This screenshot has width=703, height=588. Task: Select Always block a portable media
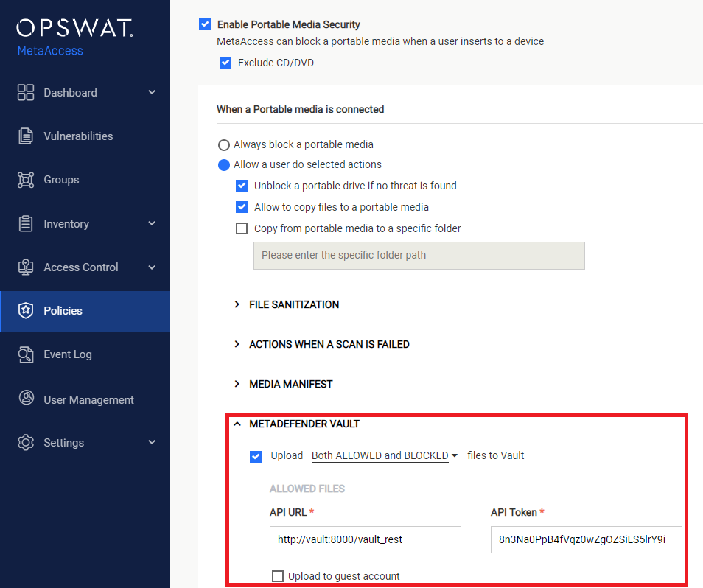pyautogui.click(x=223, y=144)
